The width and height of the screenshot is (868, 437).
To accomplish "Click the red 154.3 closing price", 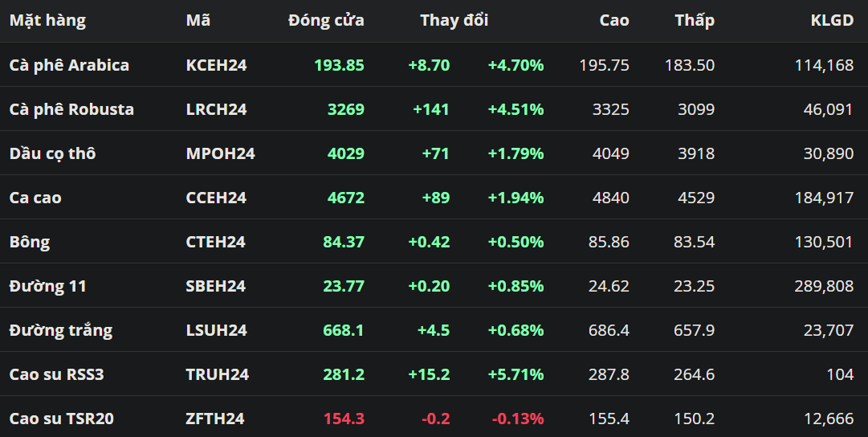I will click(x=344, y=419).
